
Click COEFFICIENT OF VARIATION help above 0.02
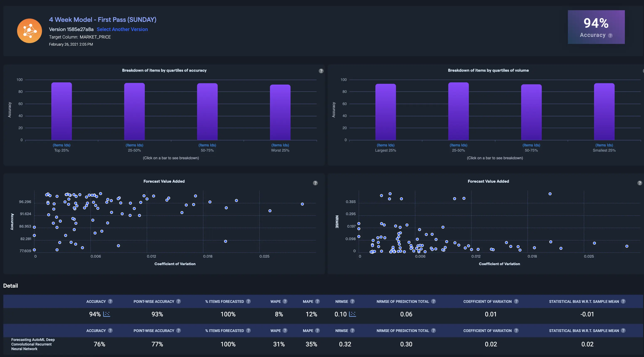click(x=516, y=331)
